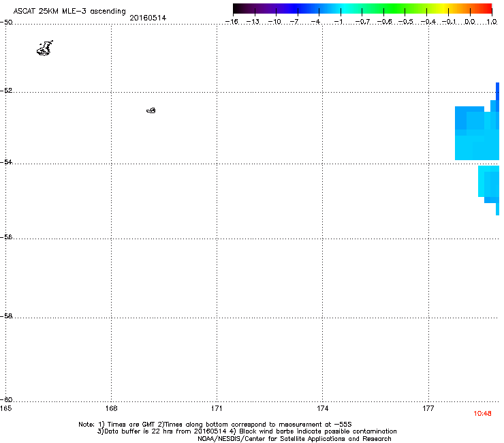Click the colorbar label 1.0
The image size is (504, 443).
point(492,22)
